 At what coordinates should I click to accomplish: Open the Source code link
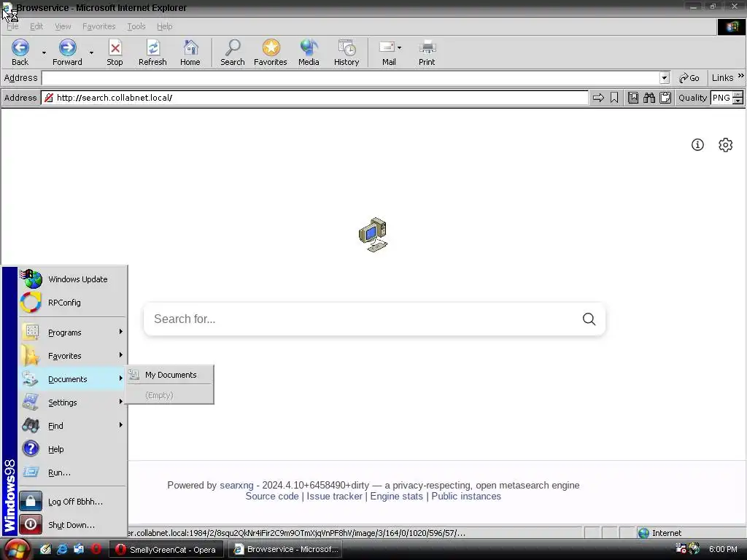pos(272,496)
